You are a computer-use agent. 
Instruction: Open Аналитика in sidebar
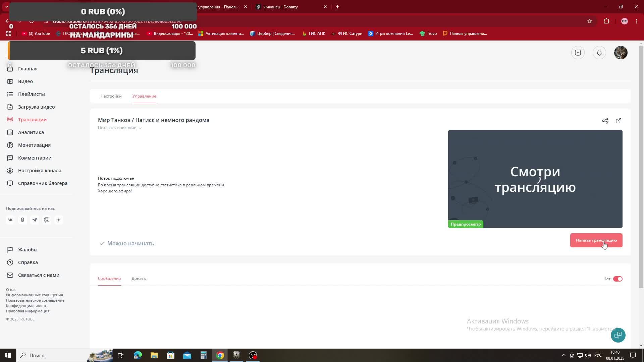(31, 132)
